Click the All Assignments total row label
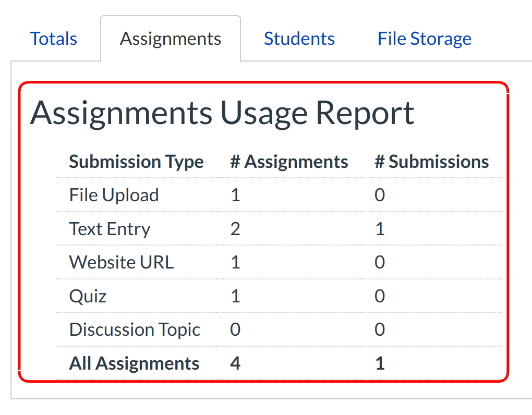 point(134,363)
